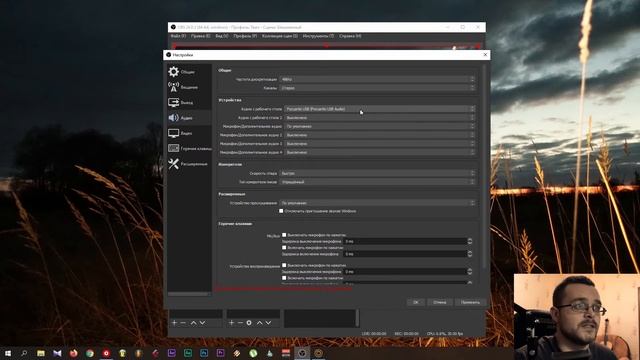This screenshot has width=640, height=360.
Task: Open Справка menu in OBS main window
Action: (x=350, y=36)
